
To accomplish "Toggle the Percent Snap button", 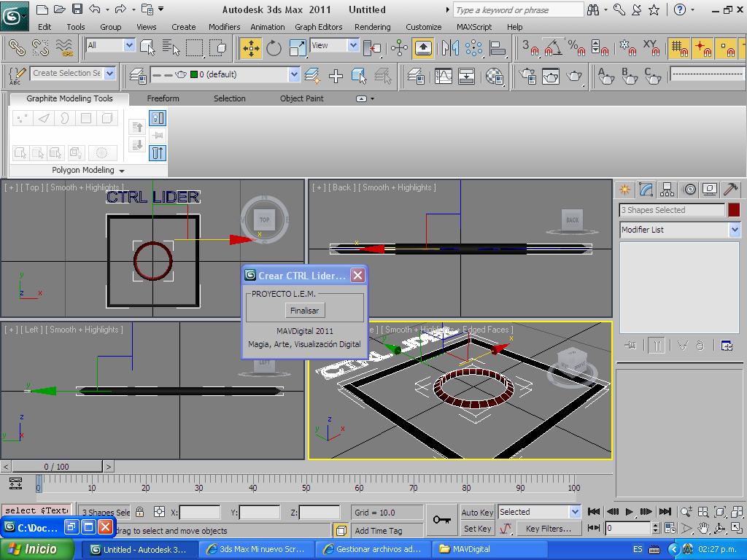I will pyautogui.click(x=576, y=48).
